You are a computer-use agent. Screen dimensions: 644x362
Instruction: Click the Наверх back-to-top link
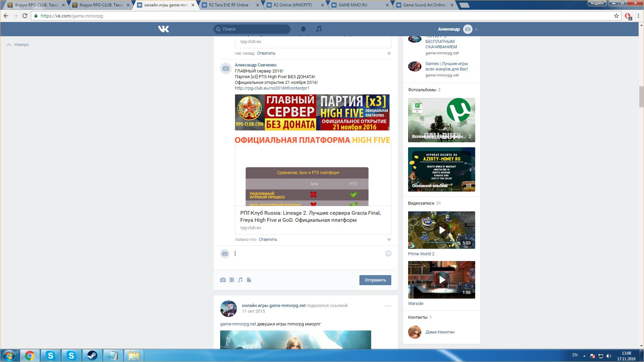click(x=18, y=45)
